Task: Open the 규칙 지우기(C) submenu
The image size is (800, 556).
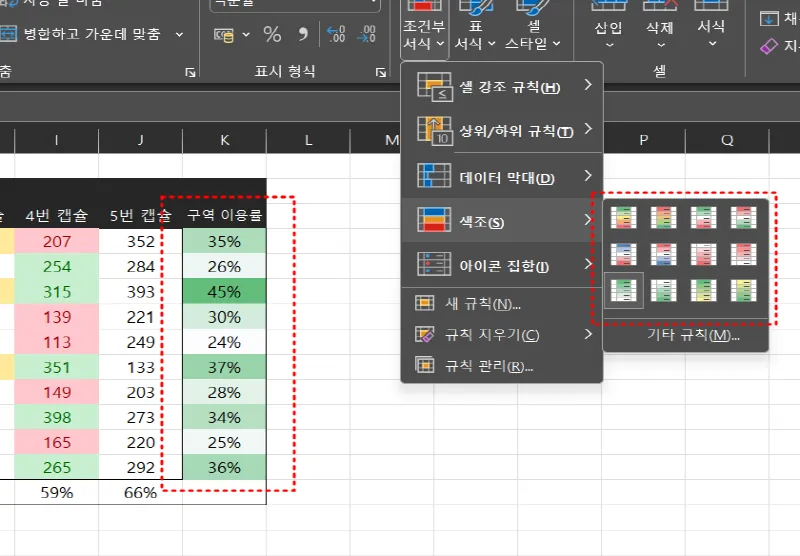Action: (x=502, y=335)
